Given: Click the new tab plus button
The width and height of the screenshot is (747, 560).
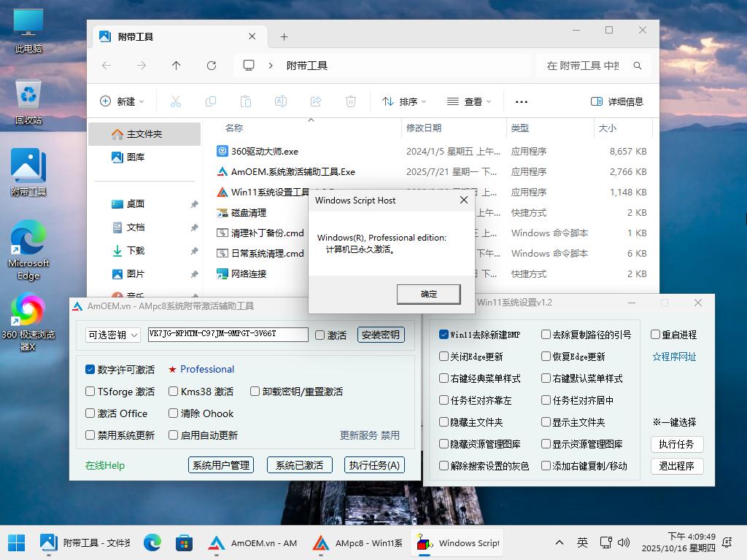Looking at the screenshot, I should click(x=284, y=36).
